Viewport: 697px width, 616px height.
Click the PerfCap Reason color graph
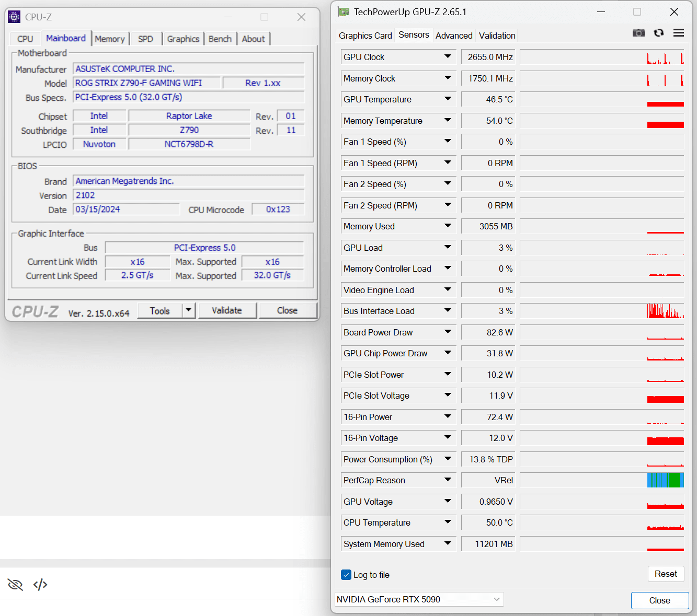click(602, 480)
